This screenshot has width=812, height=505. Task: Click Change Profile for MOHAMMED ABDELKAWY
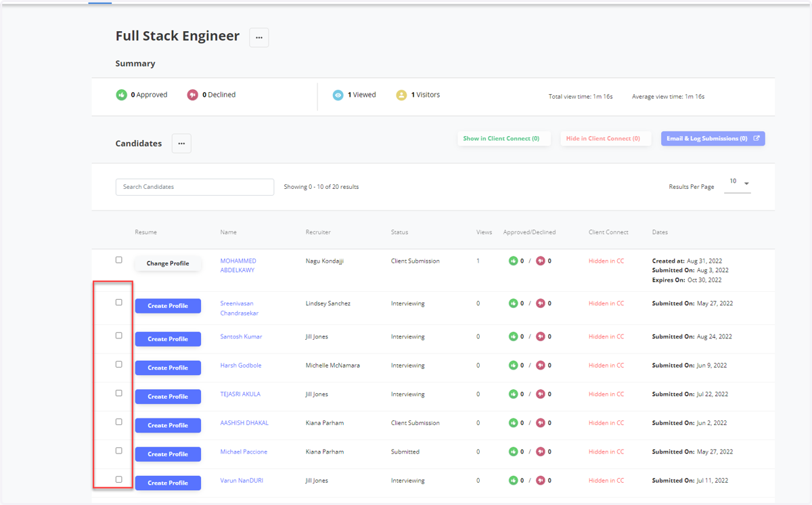168,263
